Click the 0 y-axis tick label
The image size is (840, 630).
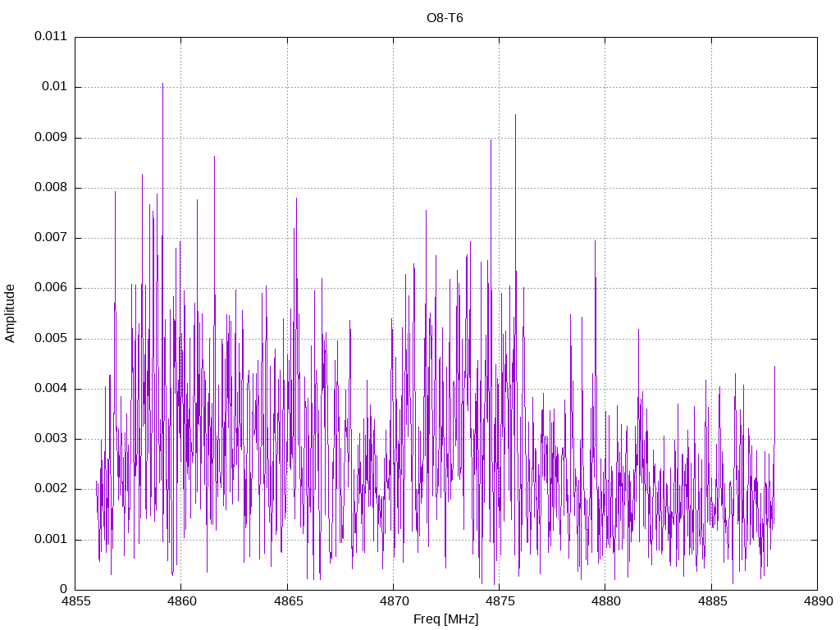point(64,589)
